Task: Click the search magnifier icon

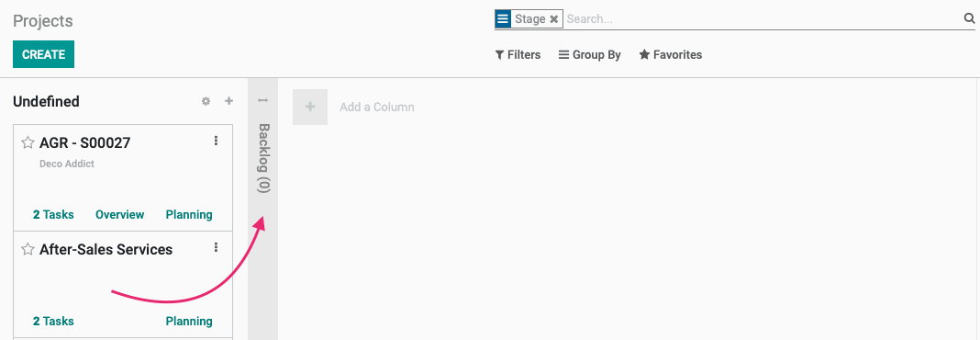Action: 969,18
